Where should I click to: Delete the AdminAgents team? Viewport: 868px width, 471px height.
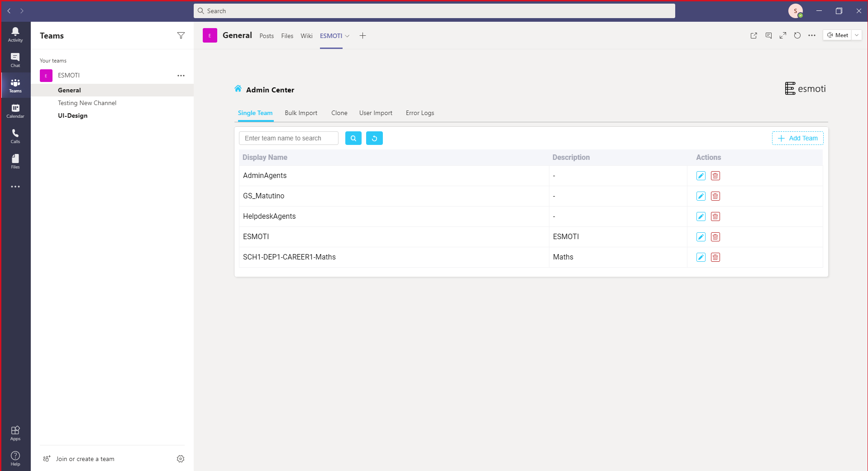click(715, 176)
